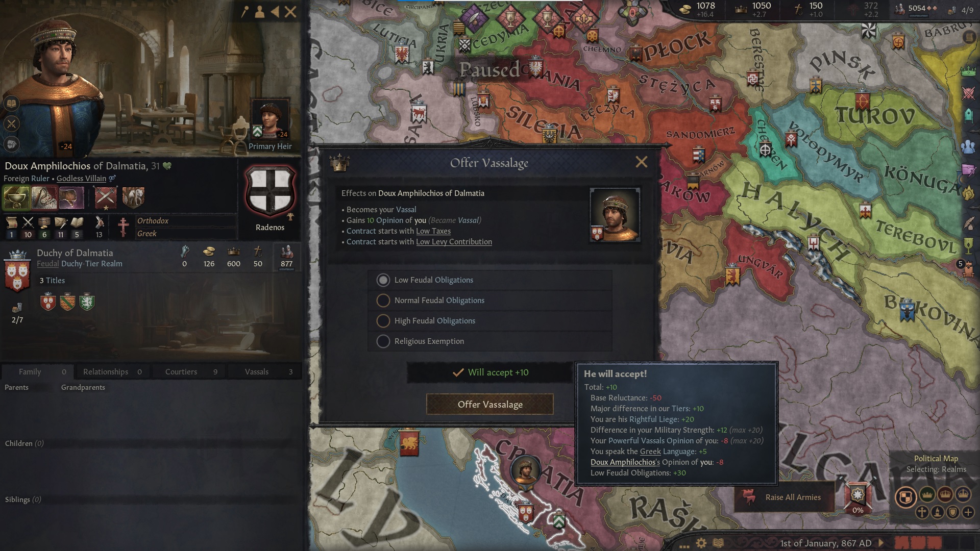
Task: Raise All Armies
Action: click(785, 497)
